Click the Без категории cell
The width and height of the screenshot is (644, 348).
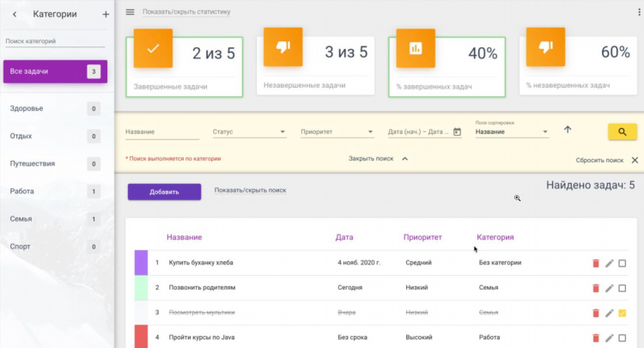tap(500, 263)
